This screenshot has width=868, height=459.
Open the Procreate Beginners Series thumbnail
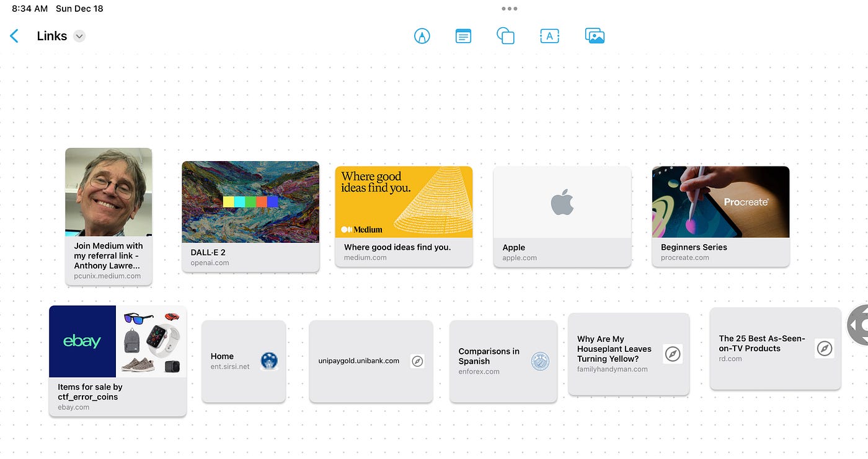[x=720, y=202]
